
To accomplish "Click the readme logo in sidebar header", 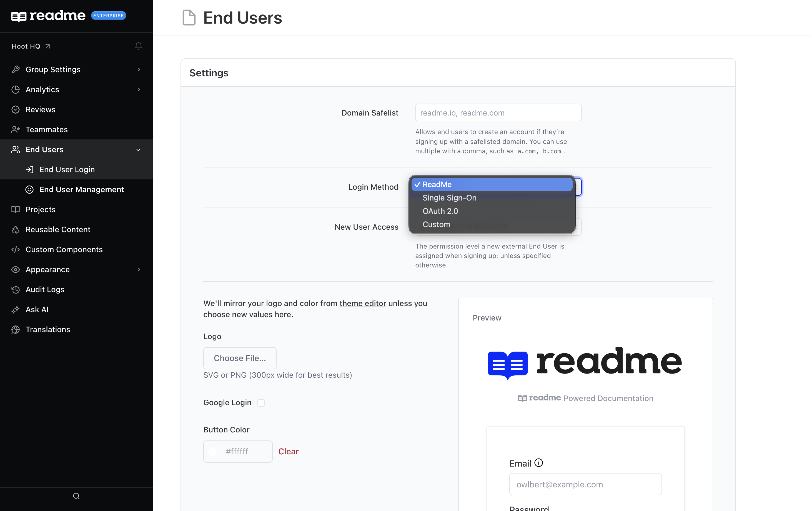I will click(x=48, y=16).
